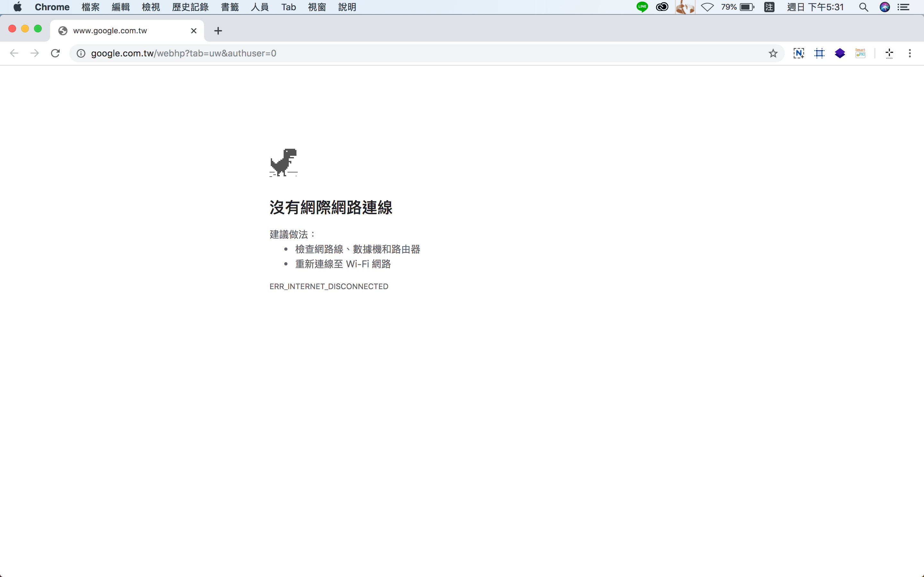The image size is (924, 577).
Task: Open Spotlight search magnifier icon
Action: [863, 7]
